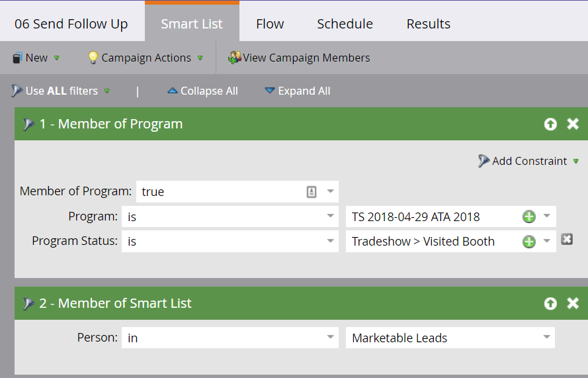
Task: Remove the Member of Program filter
Action: [x=573, y=124]
